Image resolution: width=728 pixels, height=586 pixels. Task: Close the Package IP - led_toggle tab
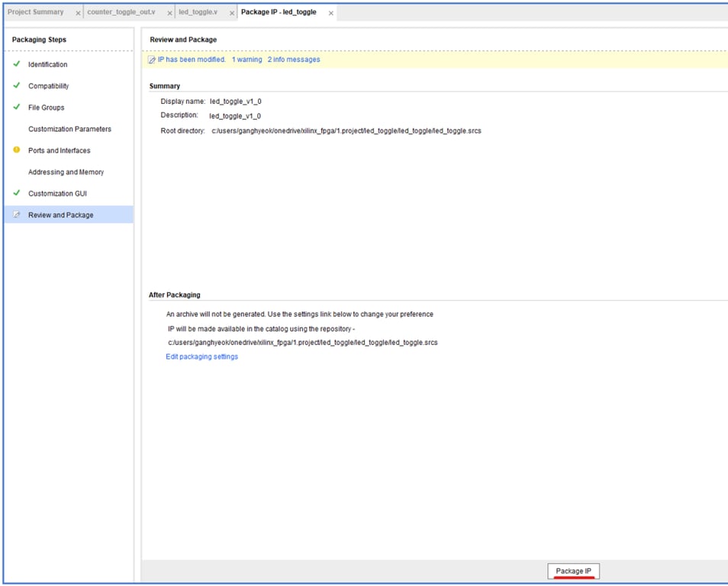[331, 14]
